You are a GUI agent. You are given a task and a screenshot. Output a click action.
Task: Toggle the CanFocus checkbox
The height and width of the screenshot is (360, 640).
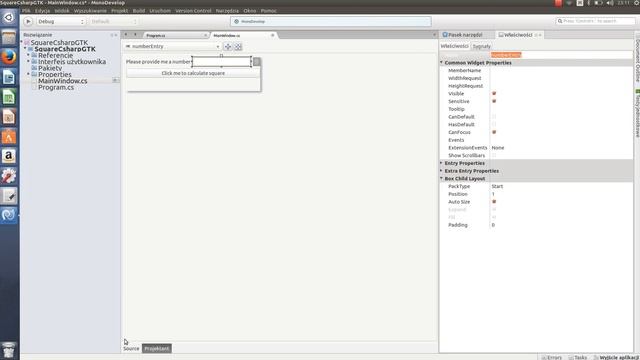(x=494, y=132)
